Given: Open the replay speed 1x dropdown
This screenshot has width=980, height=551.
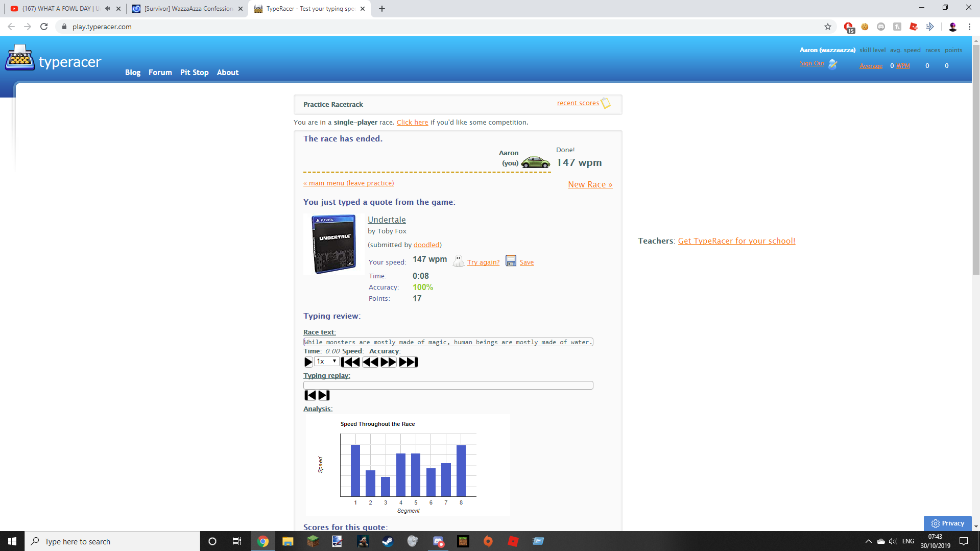Looking at the screenshot, I should pos(327,362).
